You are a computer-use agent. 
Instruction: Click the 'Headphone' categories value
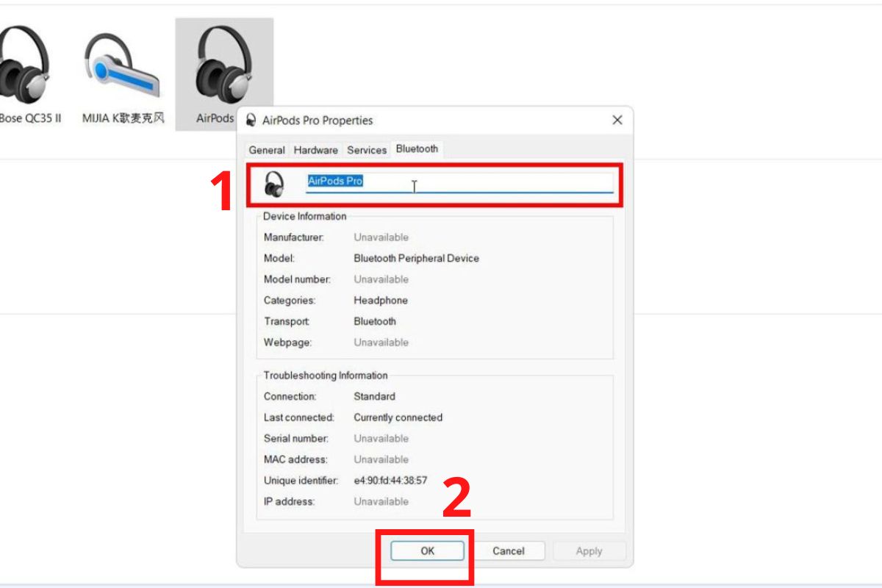pyautogui.click(x=381, y=300)
